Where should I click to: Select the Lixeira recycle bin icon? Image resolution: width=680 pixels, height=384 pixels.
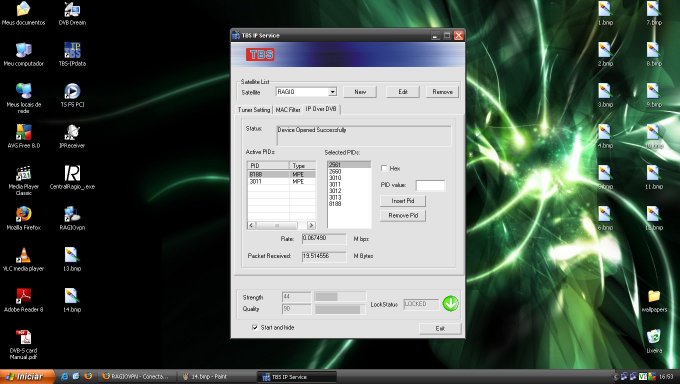pos(654,341)
